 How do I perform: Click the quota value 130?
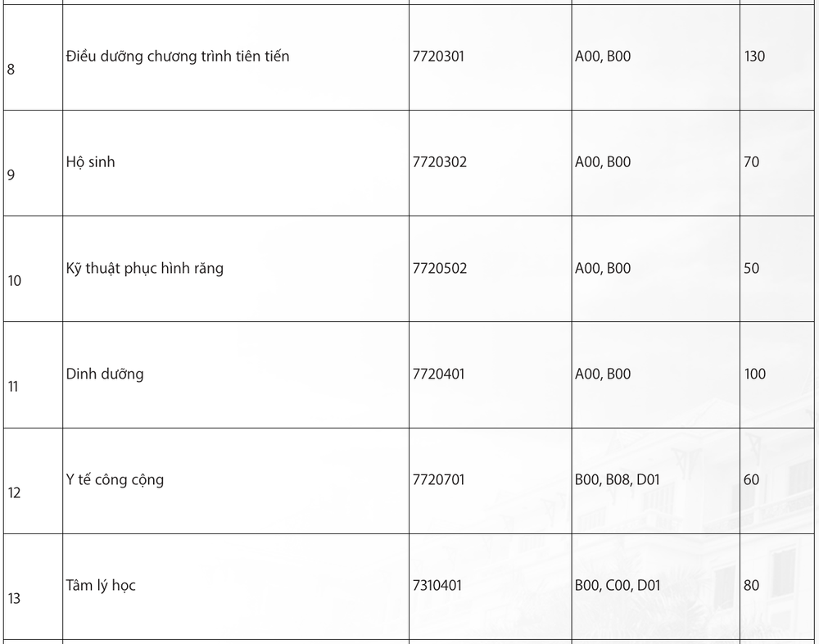click(x=754, y=56)
